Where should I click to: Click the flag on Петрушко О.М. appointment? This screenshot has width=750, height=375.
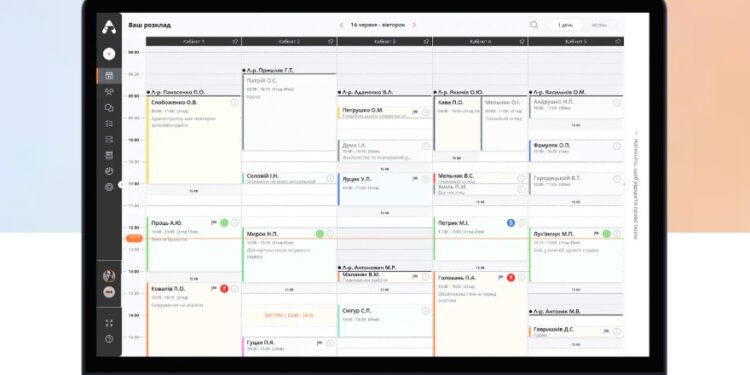click(x=415, y=112)
